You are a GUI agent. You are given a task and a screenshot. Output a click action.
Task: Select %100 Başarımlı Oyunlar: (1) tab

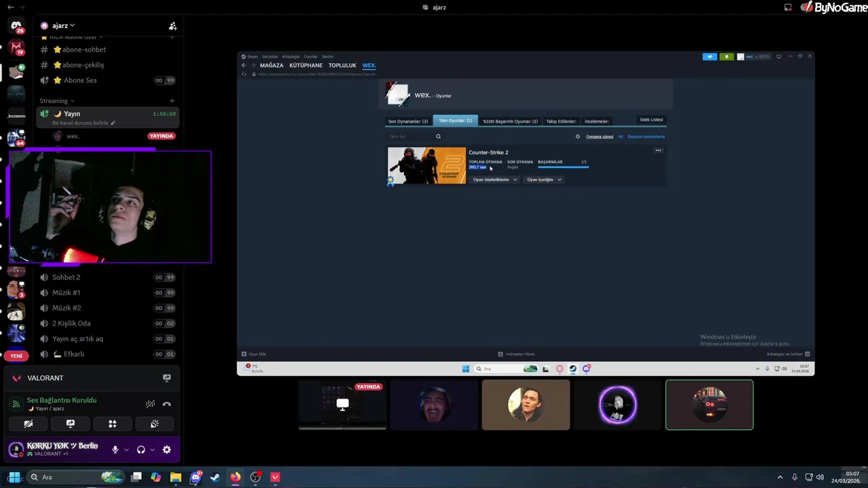click(x=510, y=121)
